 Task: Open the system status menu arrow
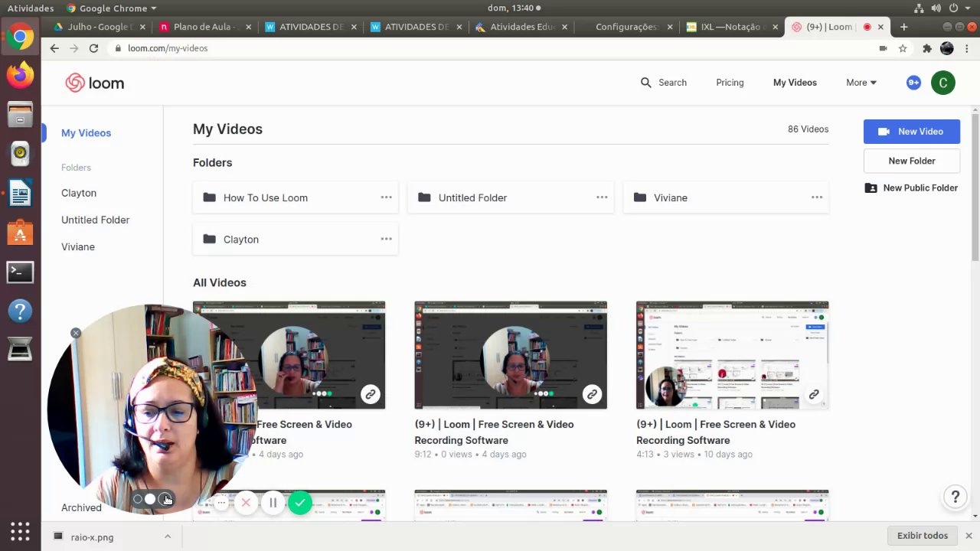pyautogui.click(x=967, y=8)
